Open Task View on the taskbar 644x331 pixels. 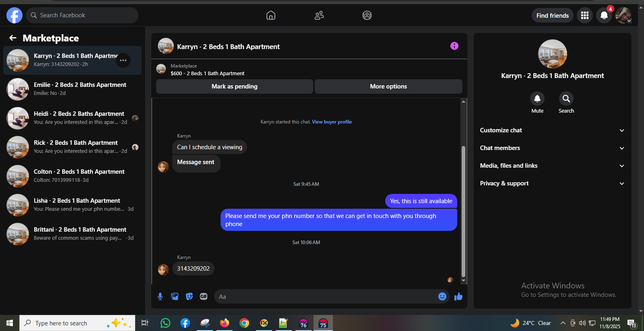point(145,323)
